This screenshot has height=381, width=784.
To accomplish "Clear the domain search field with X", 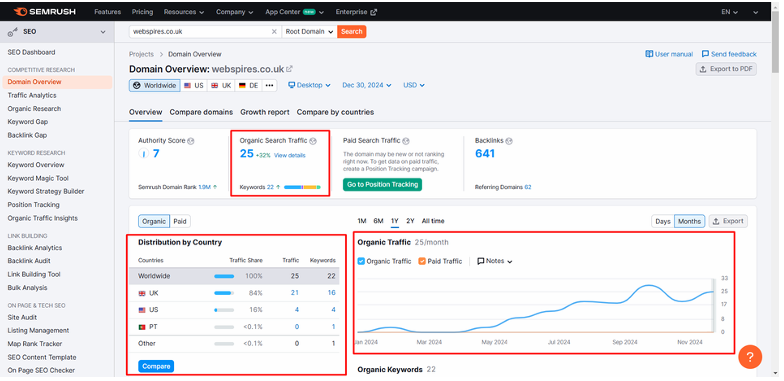I will 274,32.
